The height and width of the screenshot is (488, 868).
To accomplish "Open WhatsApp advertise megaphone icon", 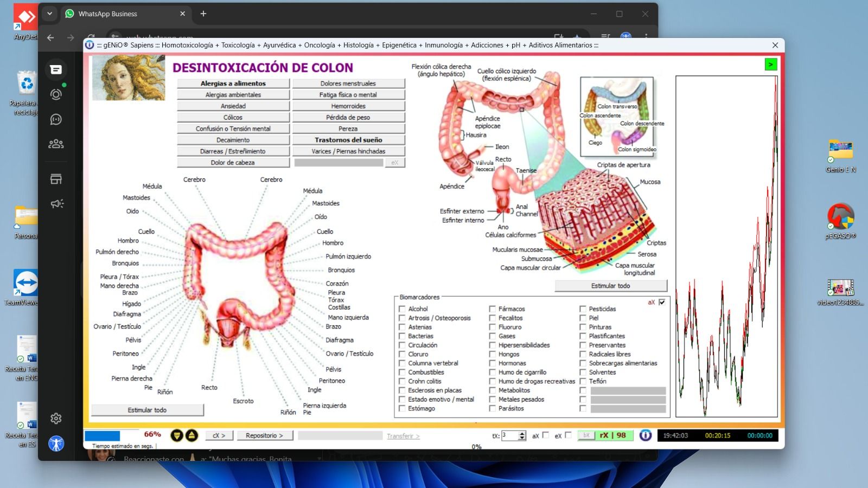I will click(x=56, y=204).
